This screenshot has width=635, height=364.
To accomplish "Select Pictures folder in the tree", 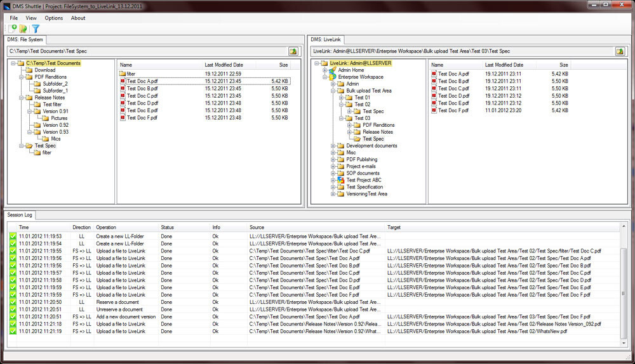I will pyautogui.click(x=59, y=118).
